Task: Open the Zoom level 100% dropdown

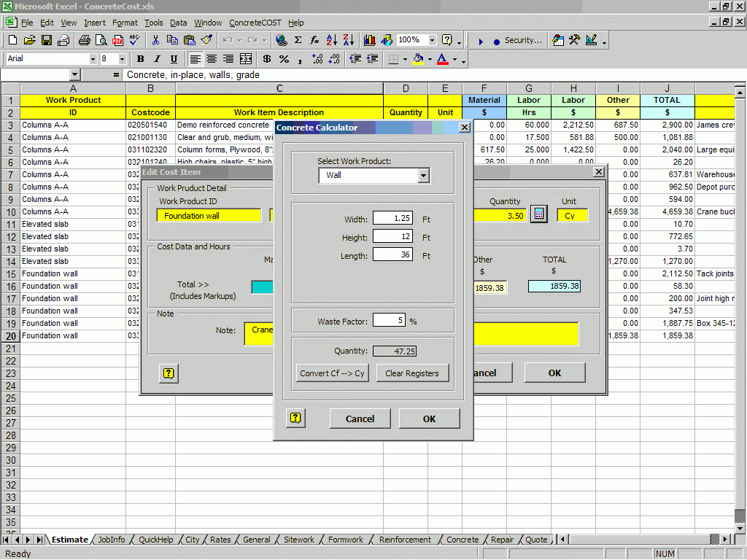Action: pyautogui.click(x=432, y=40)
